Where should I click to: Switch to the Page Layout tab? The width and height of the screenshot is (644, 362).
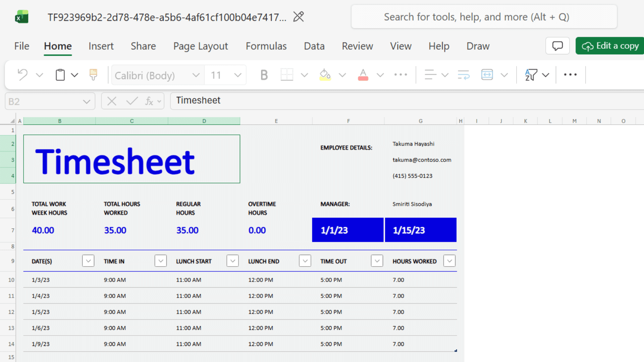(x=201, y=46)
